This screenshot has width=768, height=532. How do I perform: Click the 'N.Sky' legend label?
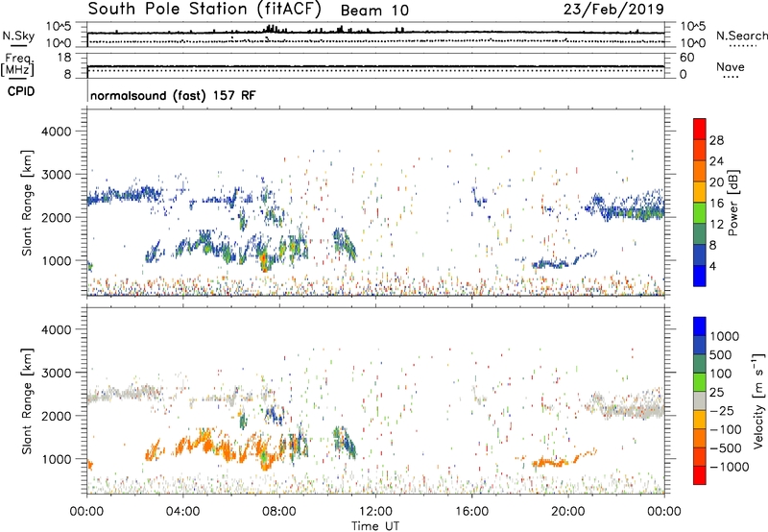pos(18,36)
